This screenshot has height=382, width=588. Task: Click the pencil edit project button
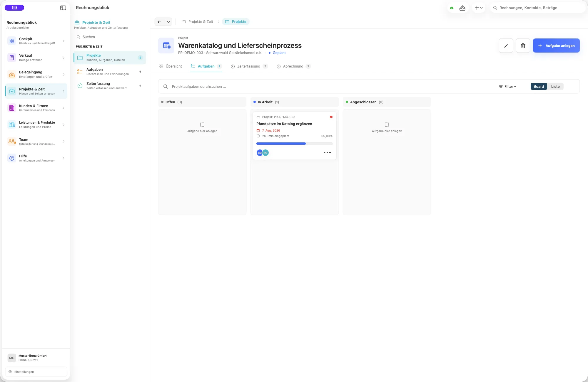coord(506,46)
